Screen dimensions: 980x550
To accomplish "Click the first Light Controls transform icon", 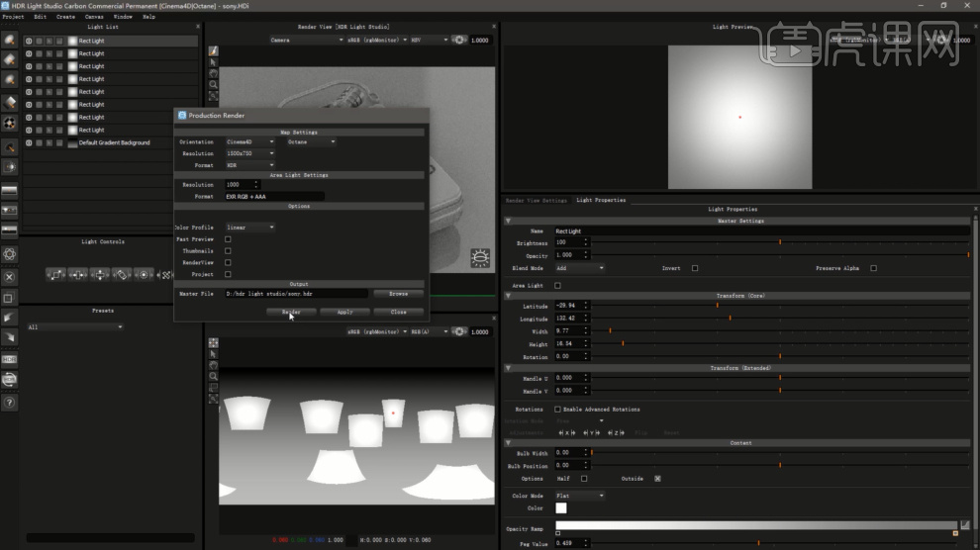I will click(x=55, y=275).
